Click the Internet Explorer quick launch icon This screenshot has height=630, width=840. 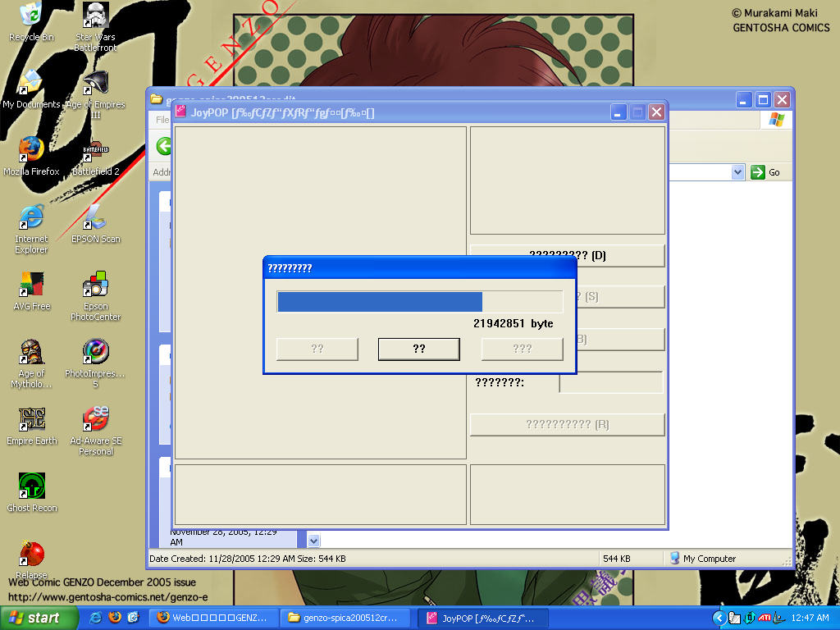click(x=96, y=617)
